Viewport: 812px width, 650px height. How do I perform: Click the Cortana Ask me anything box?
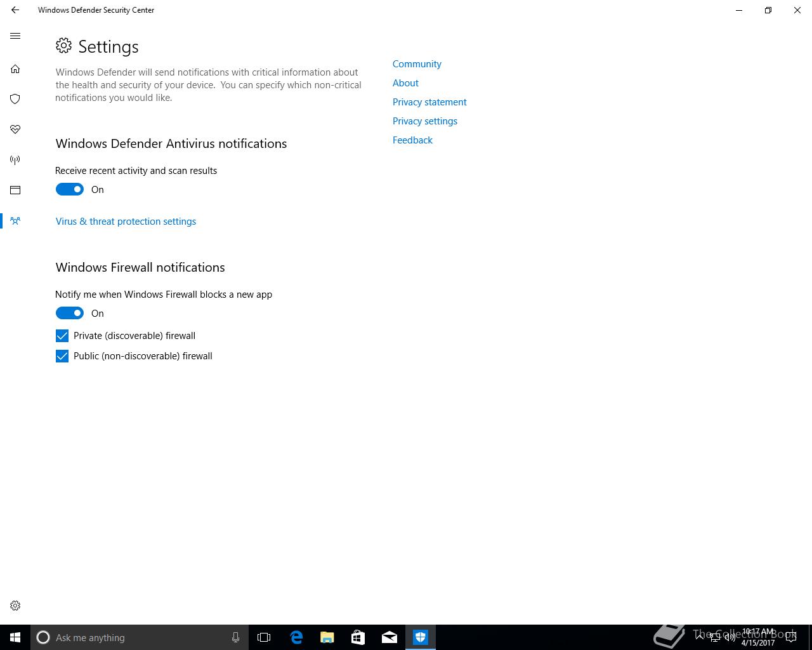(x=138, y=637)
